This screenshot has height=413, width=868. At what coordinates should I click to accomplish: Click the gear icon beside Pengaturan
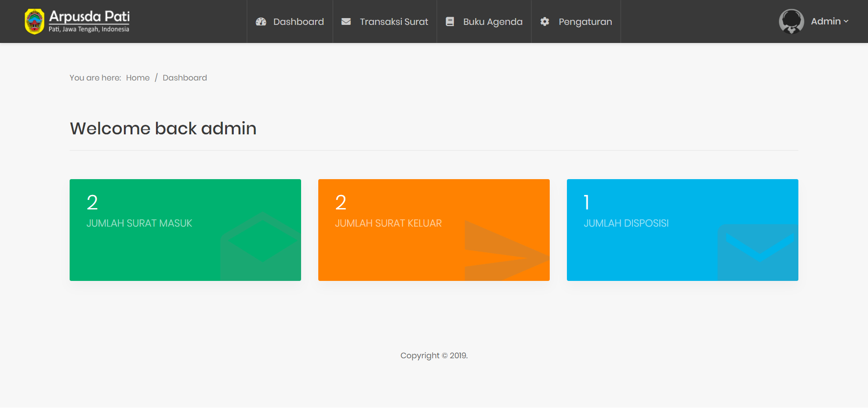point(545,22)
